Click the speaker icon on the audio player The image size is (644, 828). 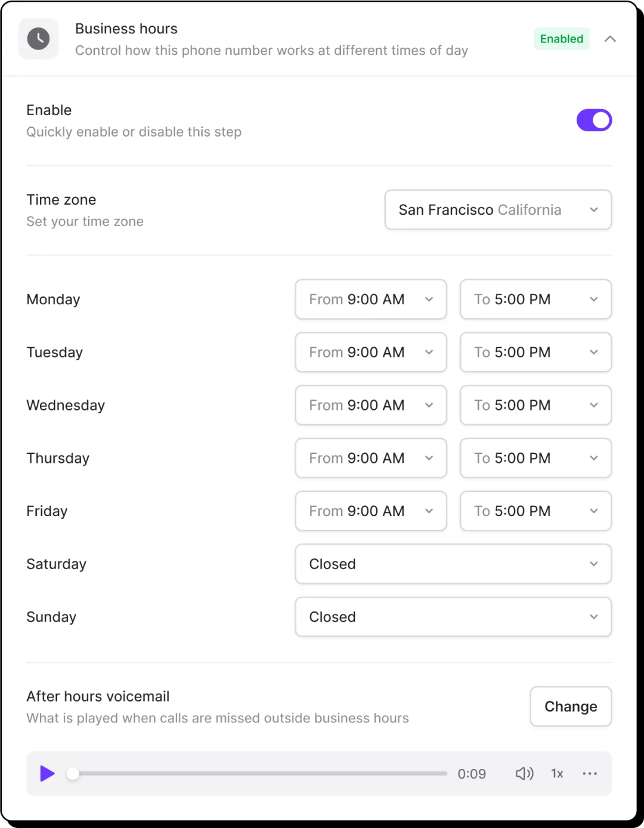tap(524, 774)
